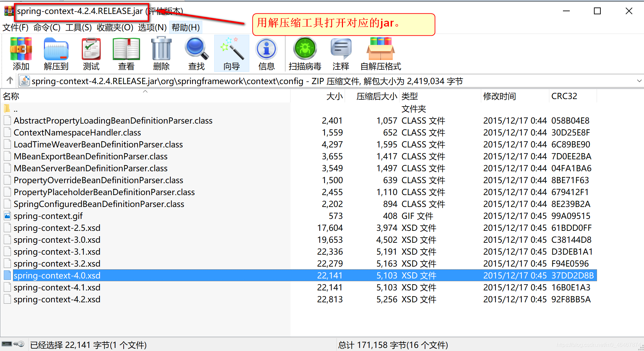Image resolution: width=644 pixels, height=351 pixels.
Task: Launch the 向导 (Wizard) wand icon
Action: point(232,49)
